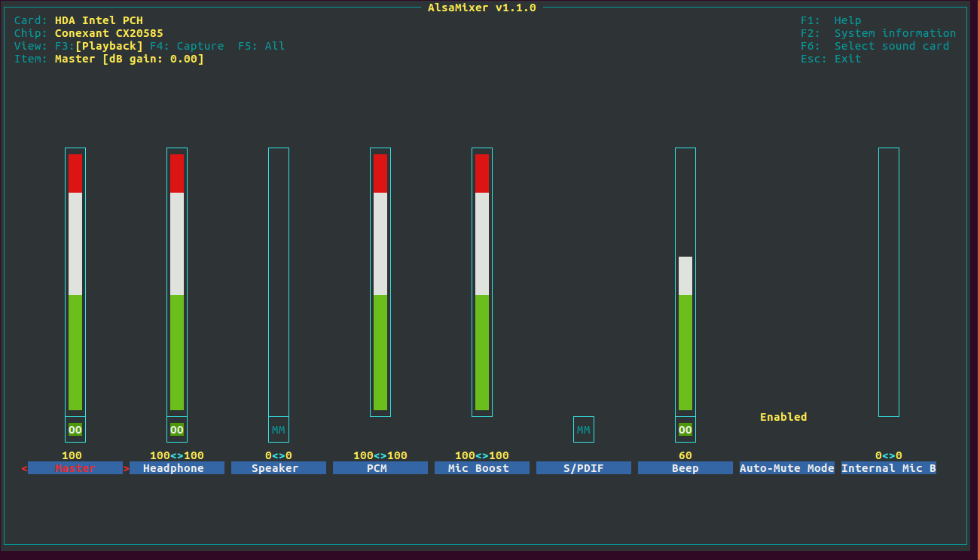Switch to the F5 All view
Screen dimensions: 980x560
(x=261, y=46)
